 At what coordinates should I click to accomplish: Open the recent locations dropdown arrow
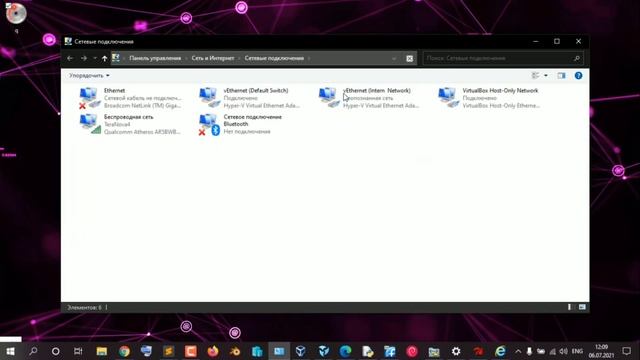[x=95, y=58]
